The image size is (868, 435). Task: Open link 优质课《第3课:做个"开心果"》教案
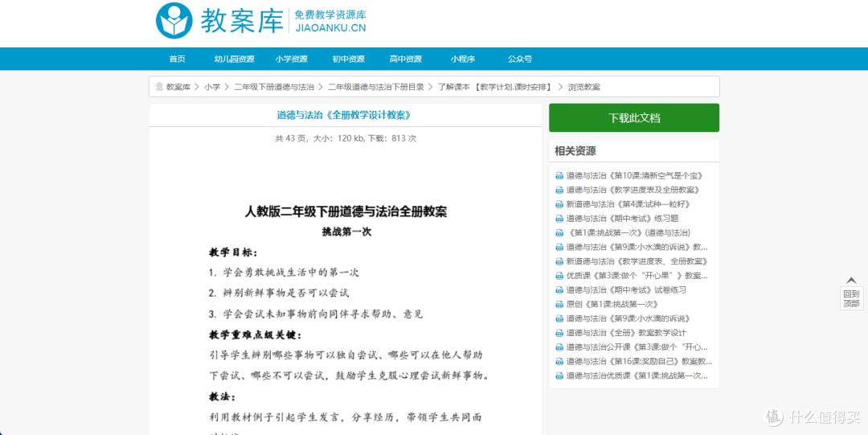pyautogui.click(x=637, y=276)
